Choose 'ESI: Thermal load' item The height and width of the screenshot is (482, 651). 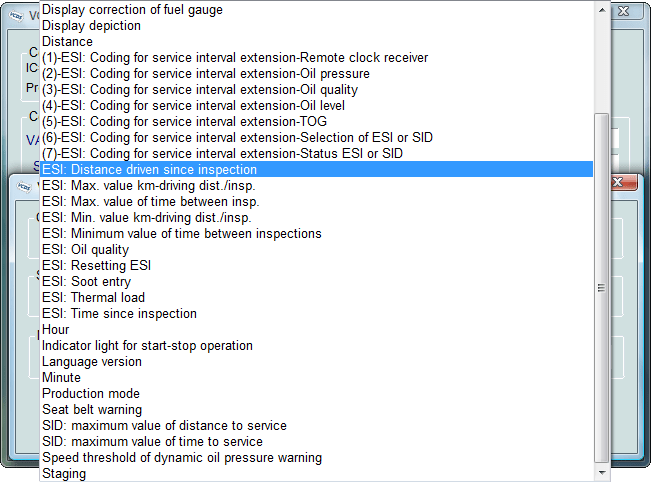pyautogui.click(x=316, y=297)
